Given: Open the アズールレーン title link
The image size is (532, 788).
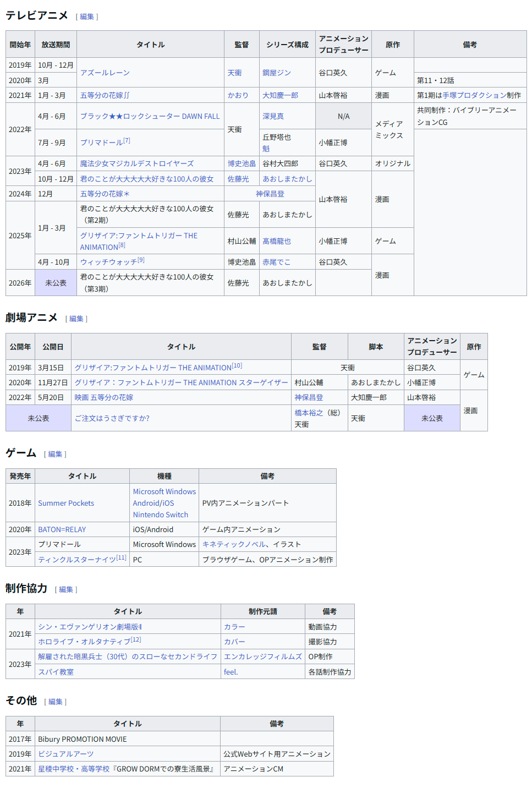Looking at the screenshot, I should (105, 73).
